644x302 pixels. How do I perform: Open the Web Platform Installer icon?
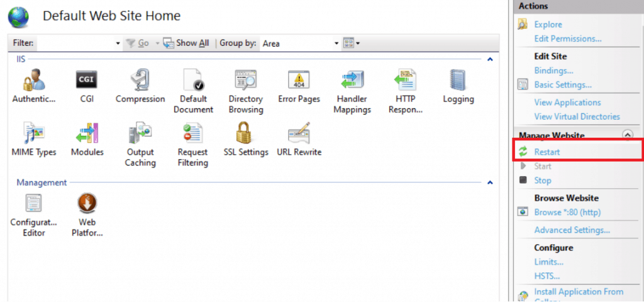(86, 206)
